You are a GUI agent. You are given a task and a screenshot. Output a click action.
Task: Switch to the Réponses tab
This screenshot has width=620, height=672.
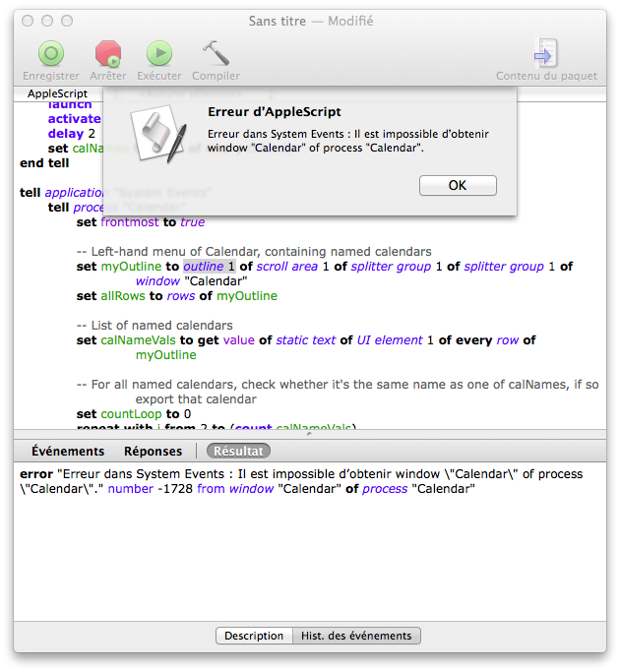154,451
